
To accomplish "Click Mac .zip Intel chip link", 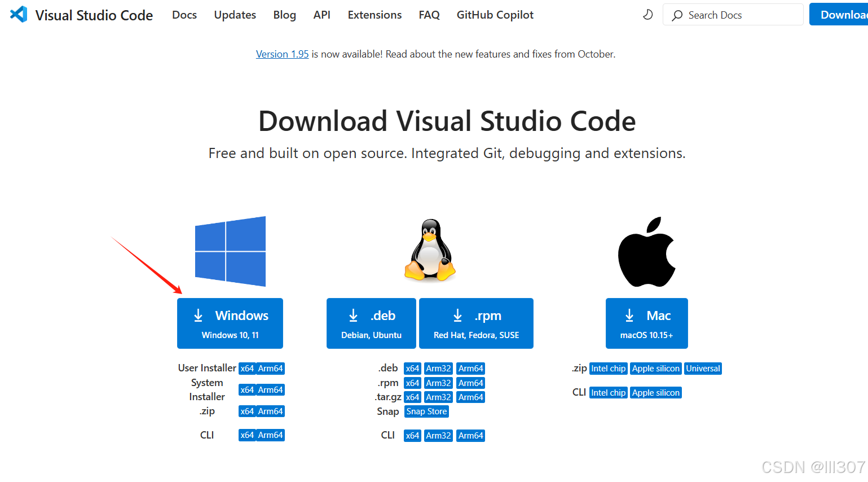I will 609,369.
